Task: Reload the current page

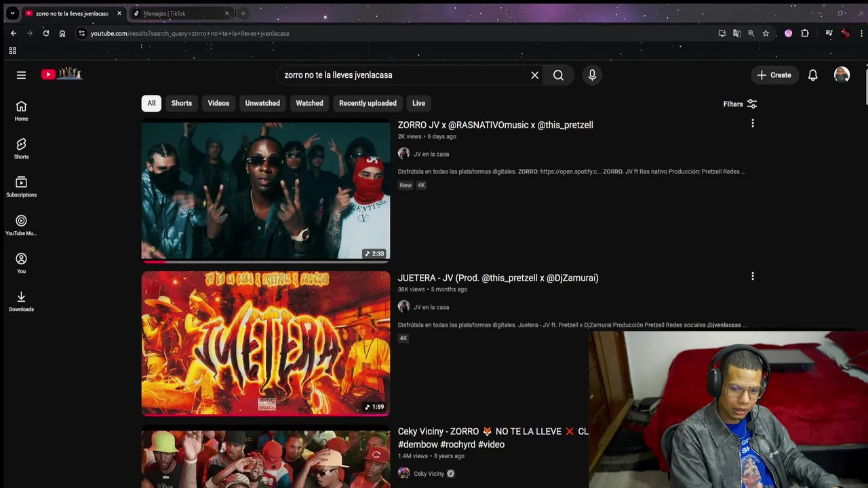Action: click(x=46, y=33)
